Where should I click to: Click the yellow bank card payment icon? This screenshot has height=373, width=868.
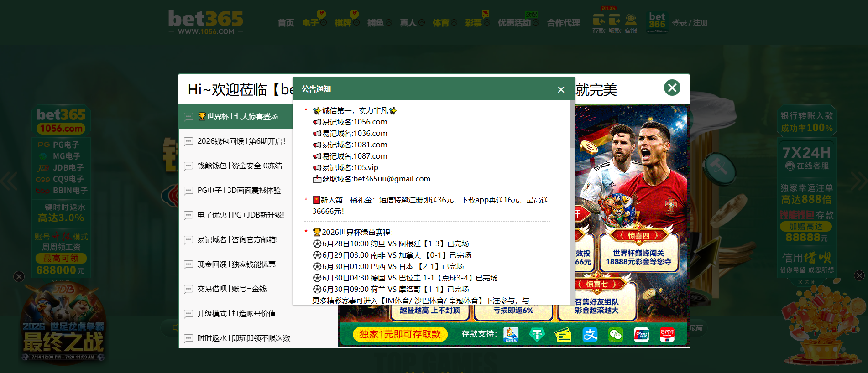point(563,335)
